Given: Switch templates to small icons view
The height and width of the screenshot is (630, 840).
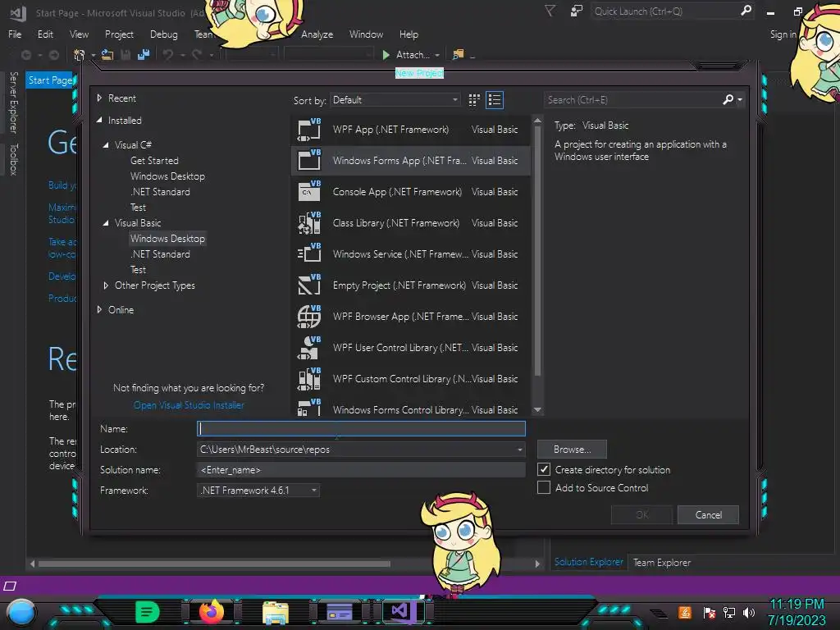Looking at the screenshot, I should (474, 100).
